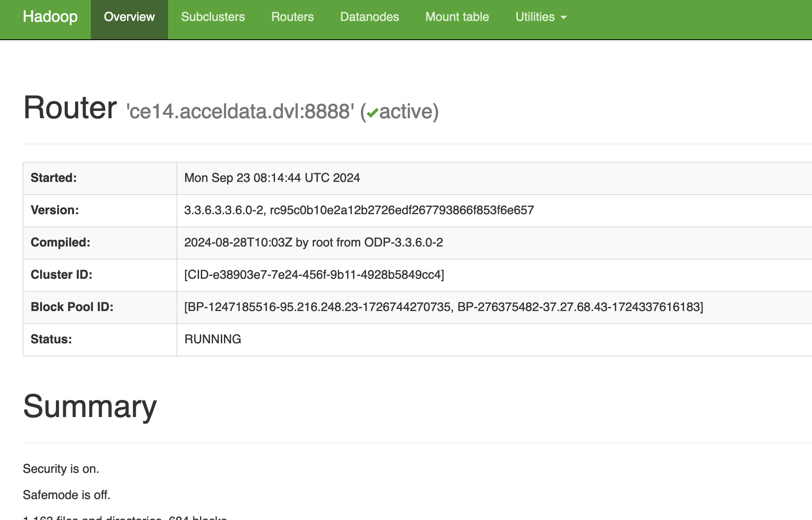Screen dimensions: 812x520
Task: Select the 'Security is on.' text
Action: (x=61, y=469)
